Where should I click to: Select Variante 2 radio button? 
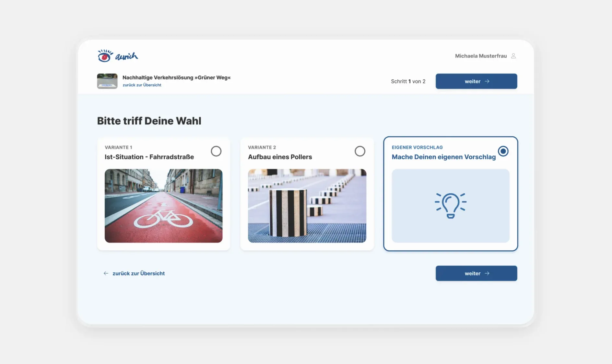pyautogui.click(x=360, y=151)
